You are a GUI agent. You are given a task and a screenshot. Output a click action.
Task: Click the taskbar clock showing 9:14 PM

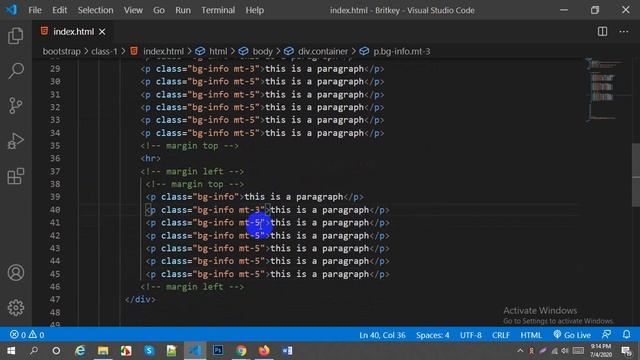click(600, 351)
